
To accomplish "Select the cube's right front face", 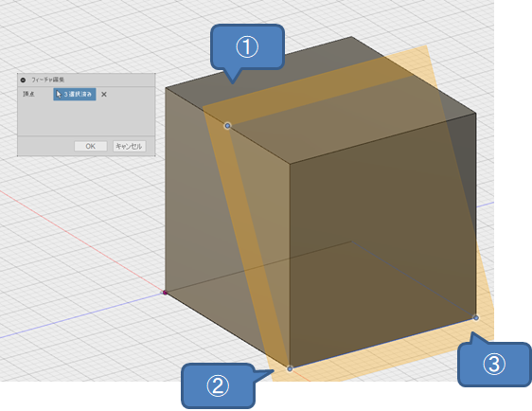I will (382, 241).
